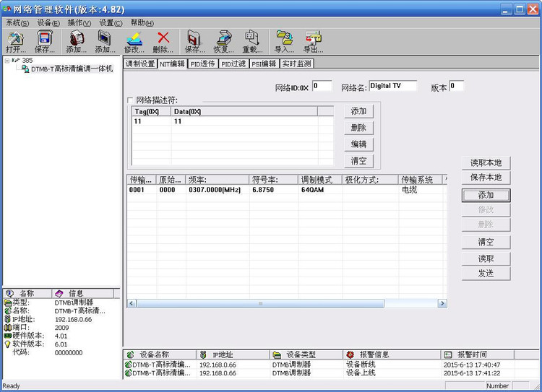The width and height of the screenshot is (542, 392).
Task: Click the 添加 button below 保存本地
Action: 486,195
